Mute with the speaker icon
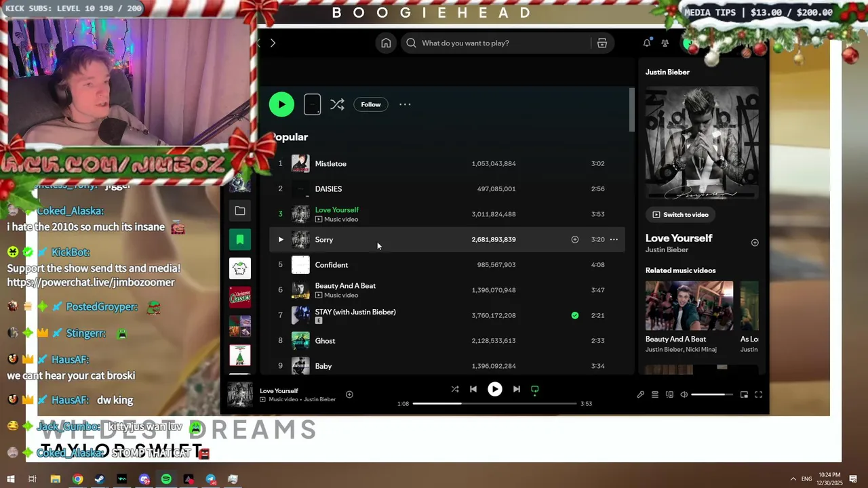 (x=684, y=394)
